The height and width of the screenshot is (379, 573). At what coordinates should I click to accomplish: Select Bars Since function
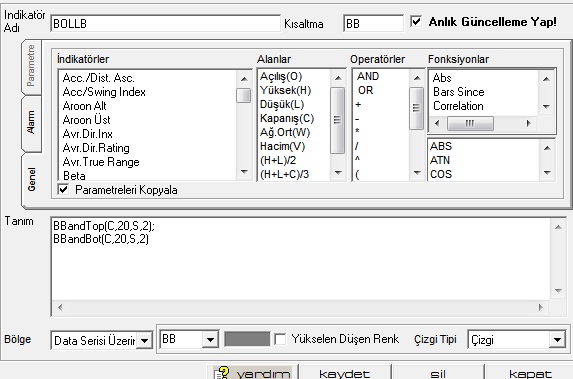[458, 92]
